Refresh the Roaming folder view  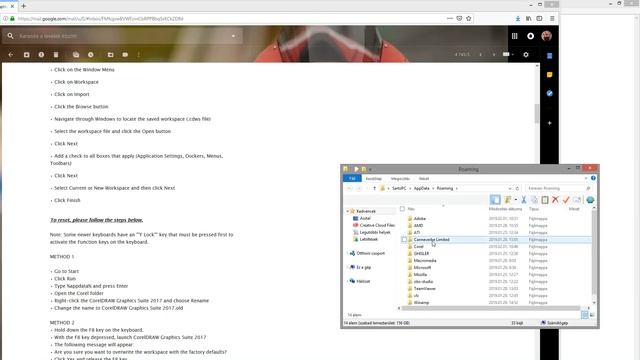click(517, 188)
